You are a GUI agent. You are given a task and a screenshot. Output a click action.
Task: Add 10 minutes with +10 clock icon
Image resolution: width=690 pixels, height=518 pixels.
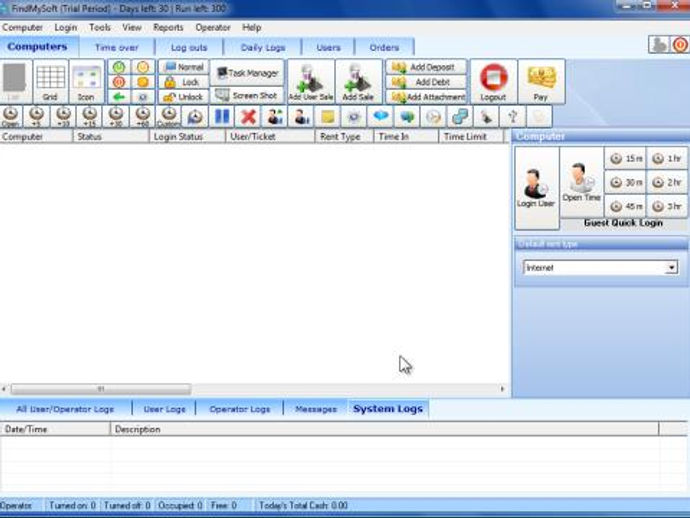[63, 117]
